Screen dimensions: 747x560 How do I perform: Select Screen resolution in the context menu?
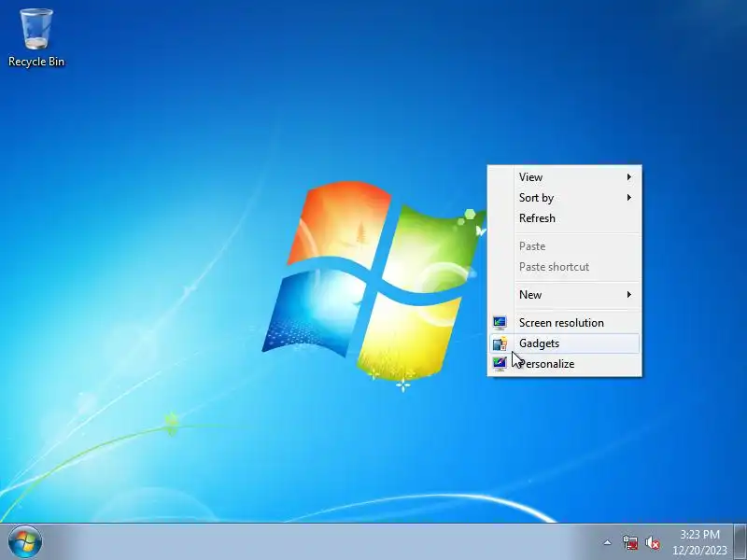(x=565, y=323)
